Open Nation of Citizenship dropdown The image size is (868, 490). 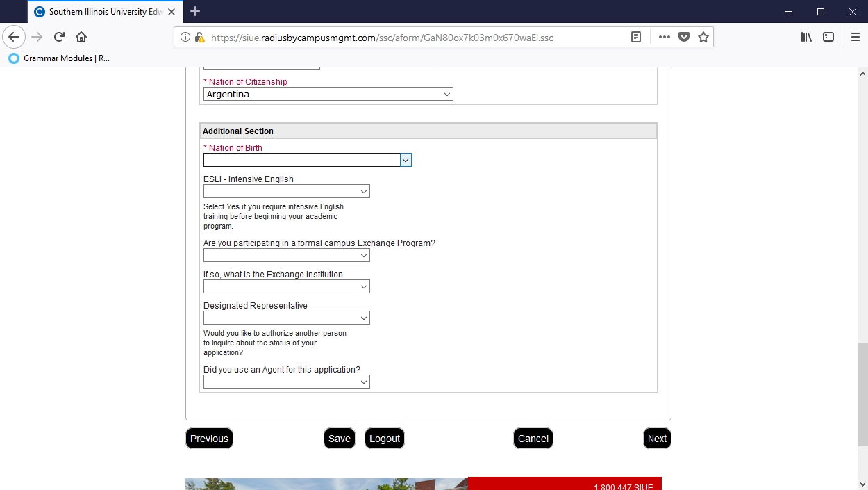[328, 95]
